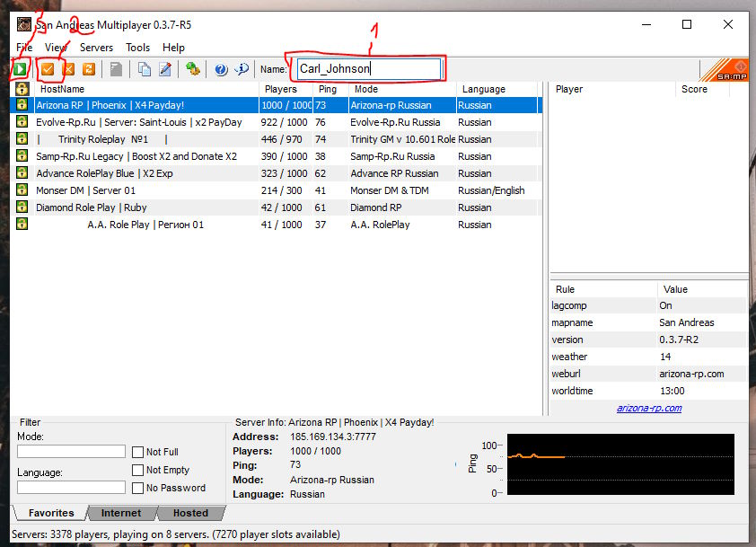This screenshot has height=547, width=756.
Task: Click the Value column header
Action: tap(702, 289)
